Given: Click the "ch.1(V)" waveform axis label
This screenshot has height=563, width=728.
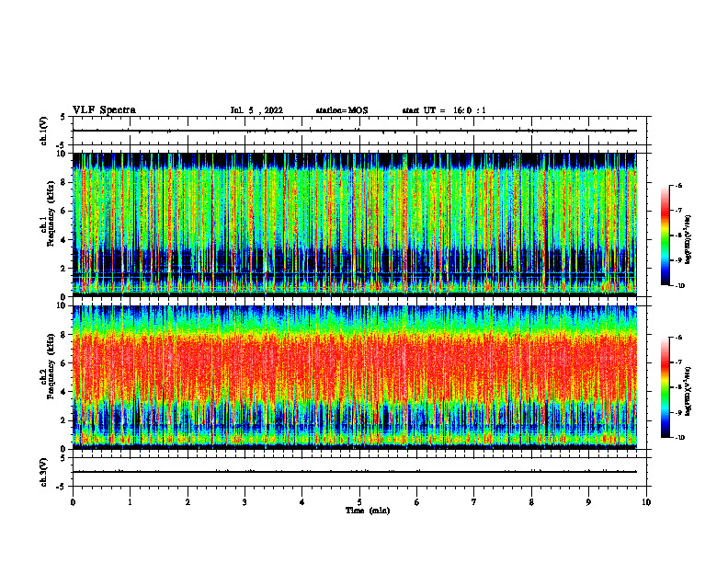Looking at the screenshot, I should click(x=43, y=131).
